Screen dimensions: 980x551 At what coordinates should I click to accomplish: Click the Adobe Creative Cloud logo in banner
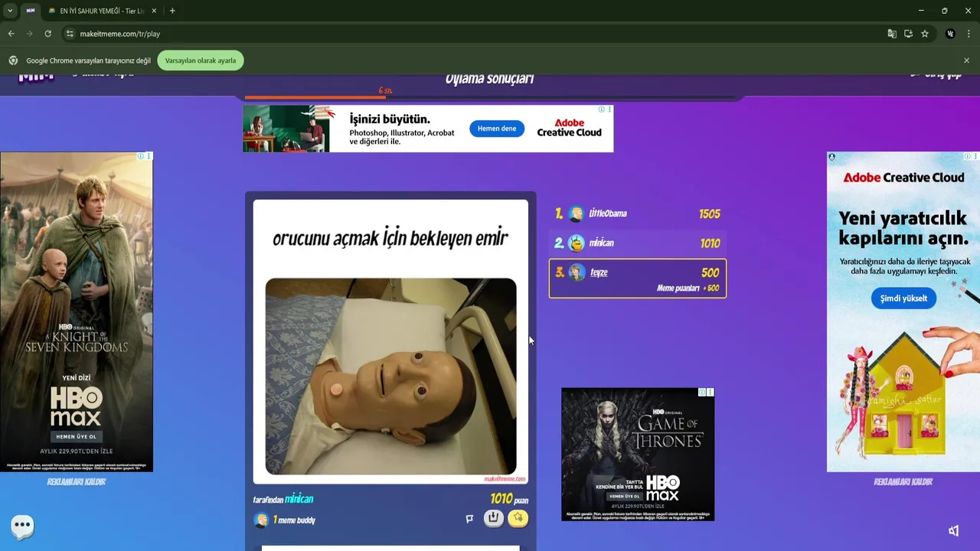[569, 128]
